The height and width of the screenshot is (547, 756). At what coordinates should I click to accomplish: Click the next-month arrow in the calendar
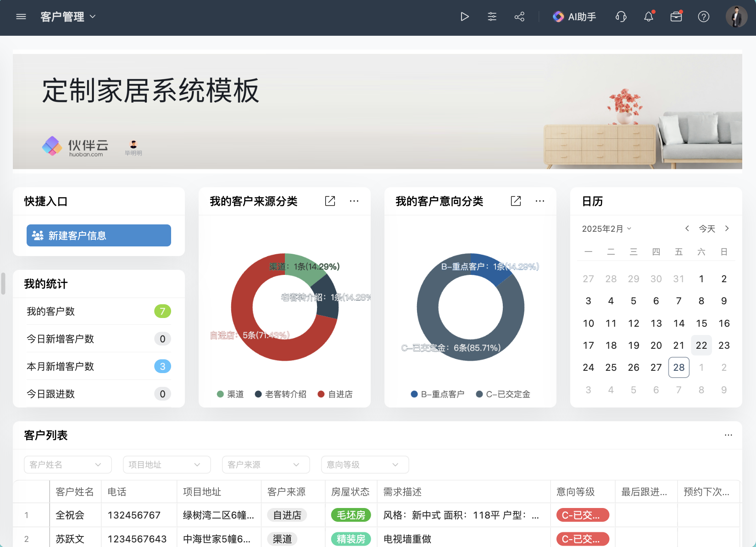[727, 228]
